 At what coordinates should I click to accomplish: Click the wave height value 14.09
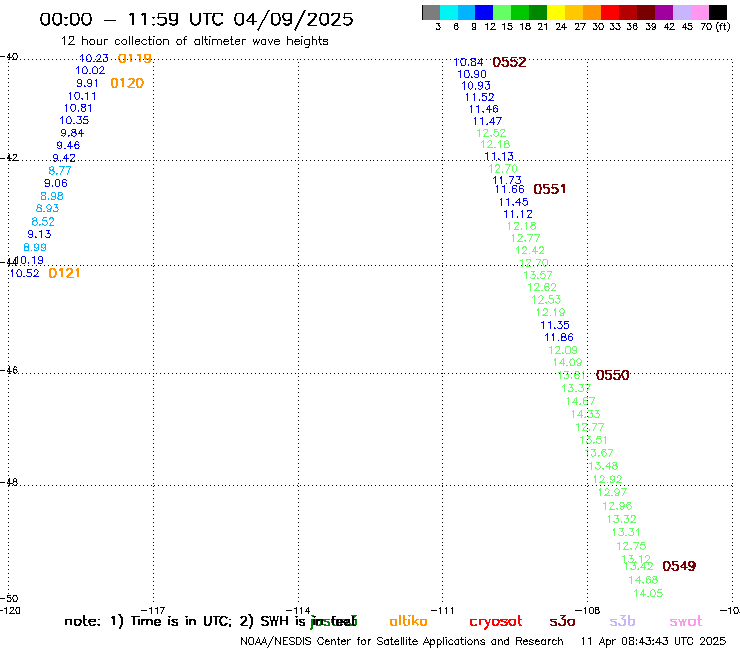pos(568,363)
